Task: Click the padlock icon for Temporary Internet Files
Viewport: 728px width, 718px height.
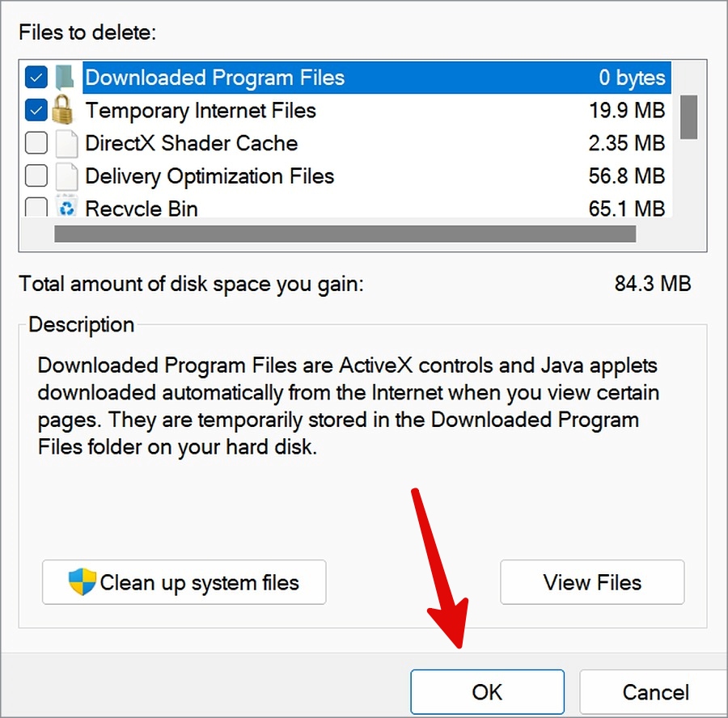Action: (62, 110)
